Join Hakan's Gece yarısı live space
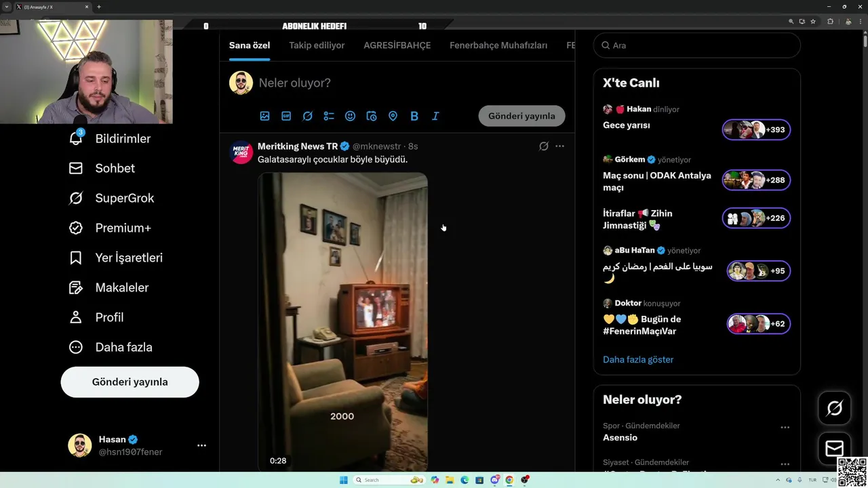 point(627,125)
